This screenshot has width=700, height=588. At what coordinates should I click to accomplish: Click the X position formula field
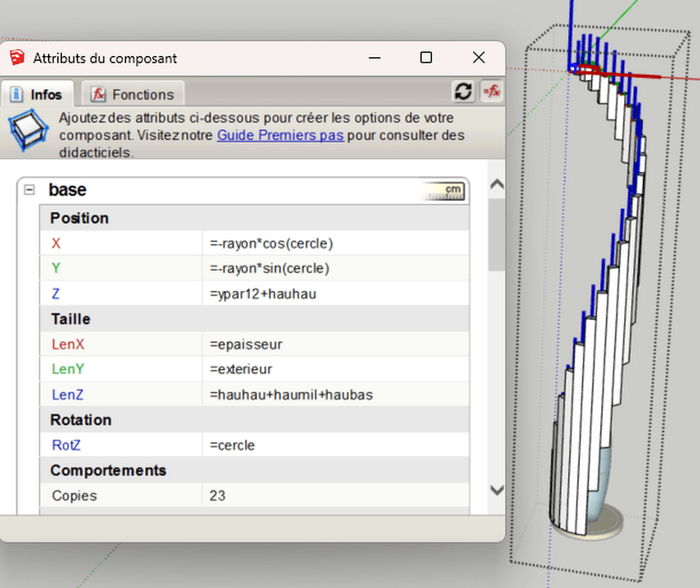click(335, 243)
